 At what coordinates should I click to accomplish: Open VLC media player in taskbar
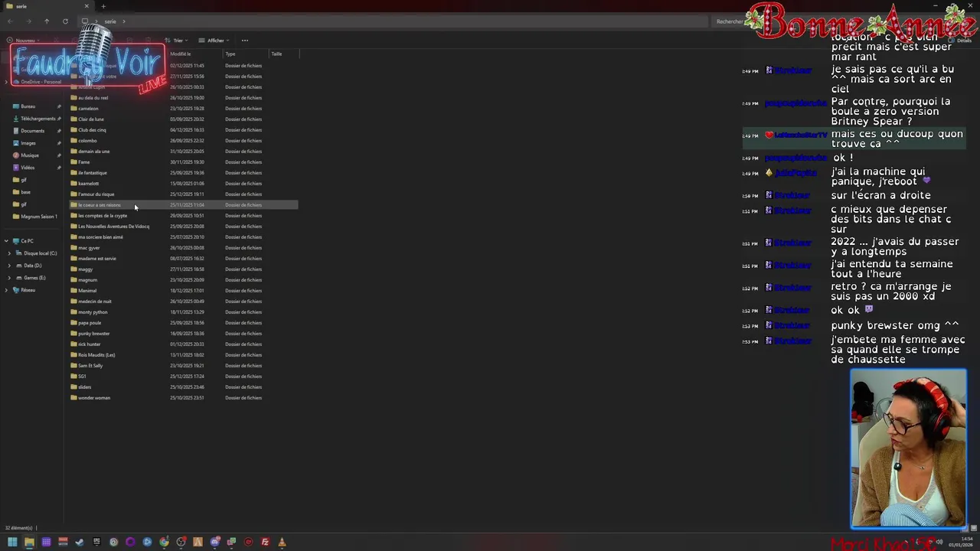point(282,542)
